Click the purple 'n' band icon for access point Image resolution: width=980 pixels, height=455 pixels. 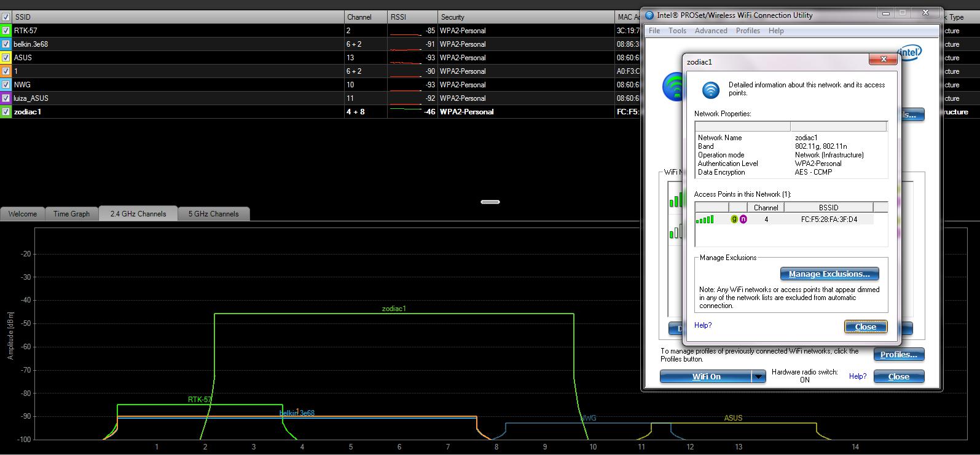pyautogui.click(x=743, y=220)
